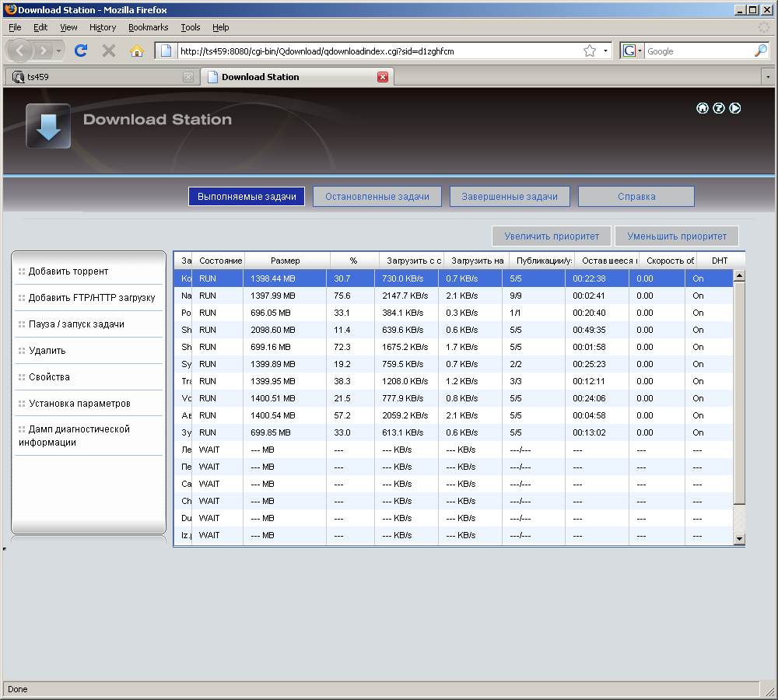Open the Help menu
The image size is (778, 700).
pos(221,27)
